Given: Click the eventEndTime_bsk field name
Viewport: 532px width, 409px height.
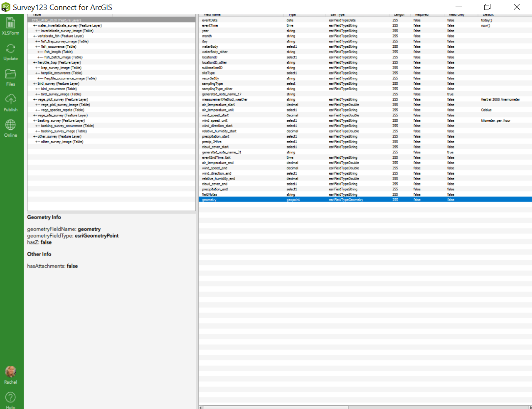Looking at the screenshot, I should point(216,158).
